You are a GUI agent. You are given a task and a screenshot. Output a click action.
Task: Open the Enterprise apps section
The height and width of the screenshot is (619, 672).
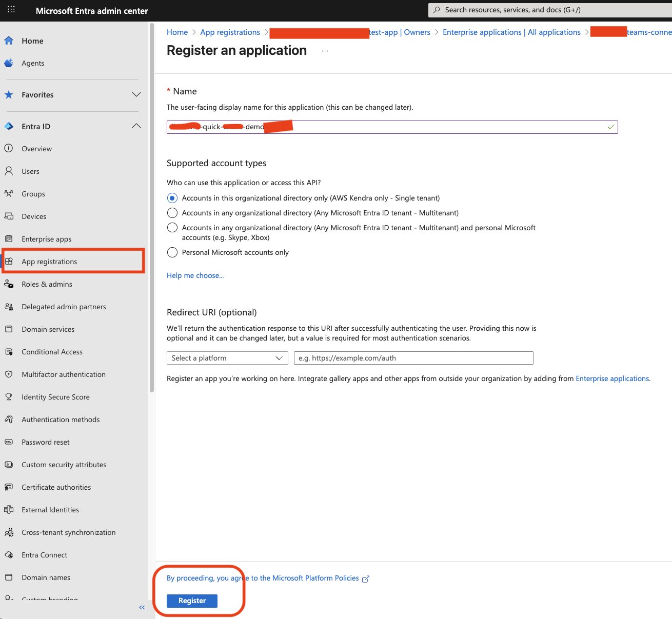47,238
